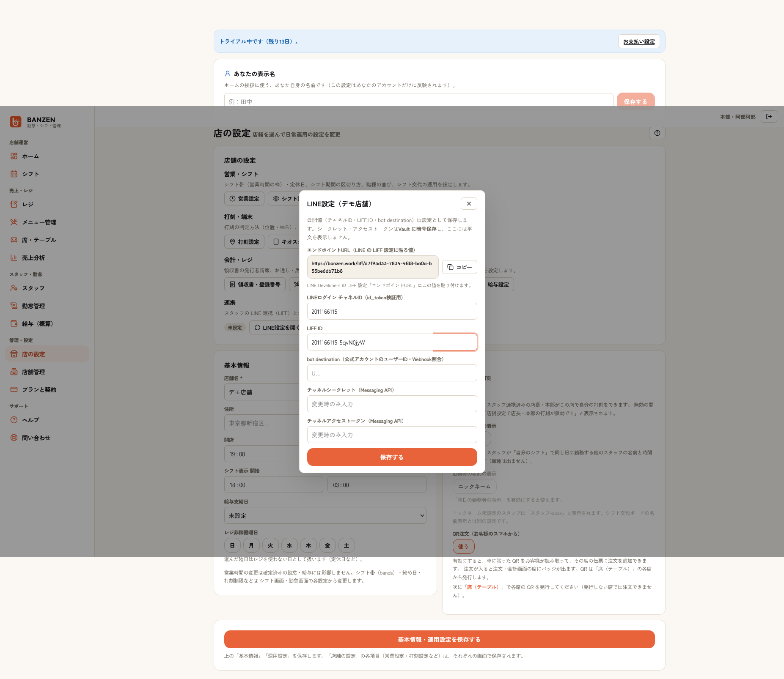Copy the endpoint URL with コピー
The width and height of the screenshot is (784, 679).
pyautogui.click(x=459, y=267)
